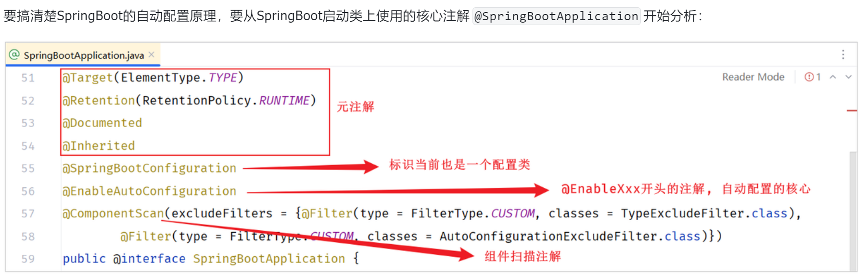Close the SpringBootApplication.java tab

[x=152, y=55]
